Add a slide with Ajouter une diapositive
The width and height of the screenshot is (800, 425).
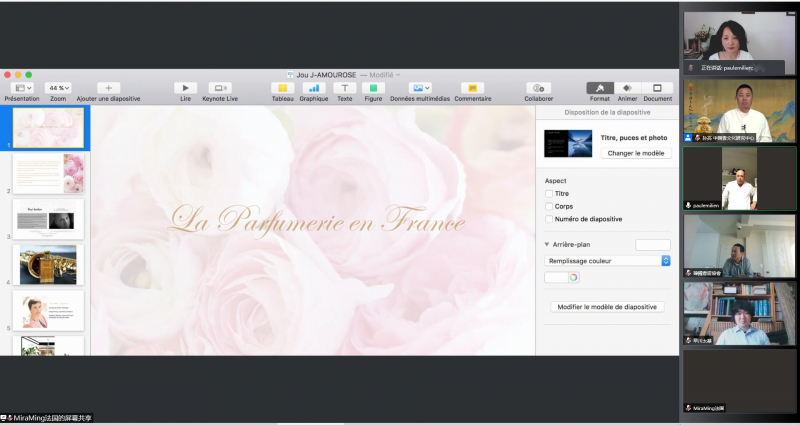[x=108, y=88]
